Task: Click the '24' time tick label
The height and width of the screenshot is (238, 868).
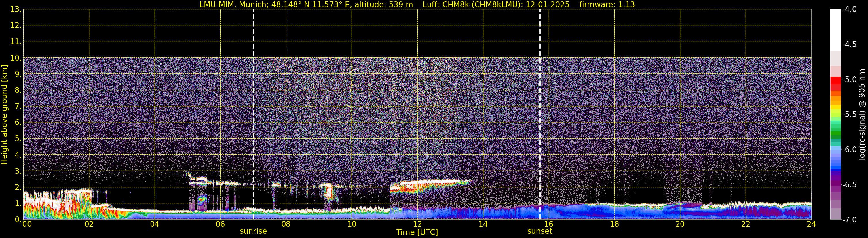Action: 811,224
